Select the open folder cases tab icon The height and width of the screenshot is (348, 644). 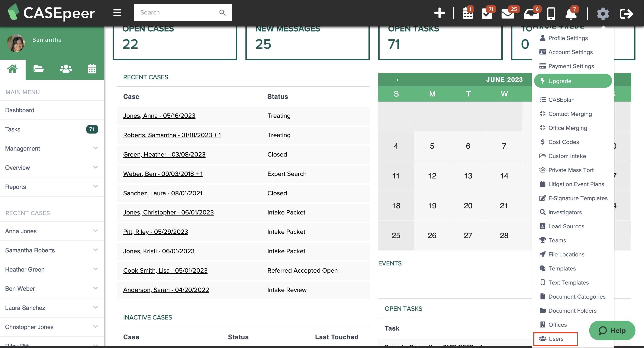[x=39, y=69]
